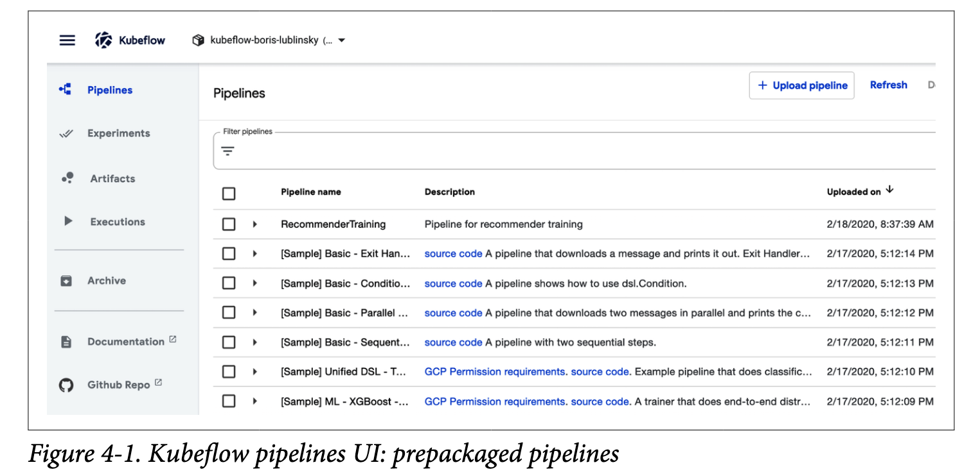The image size is (980, 476).
Task: Open the hamburger navigation menu icon
Action: [x=67, y=40]
